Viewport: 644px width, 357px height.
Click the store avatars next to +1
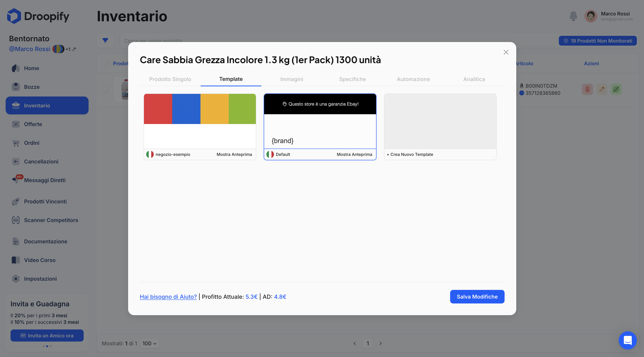58,49
